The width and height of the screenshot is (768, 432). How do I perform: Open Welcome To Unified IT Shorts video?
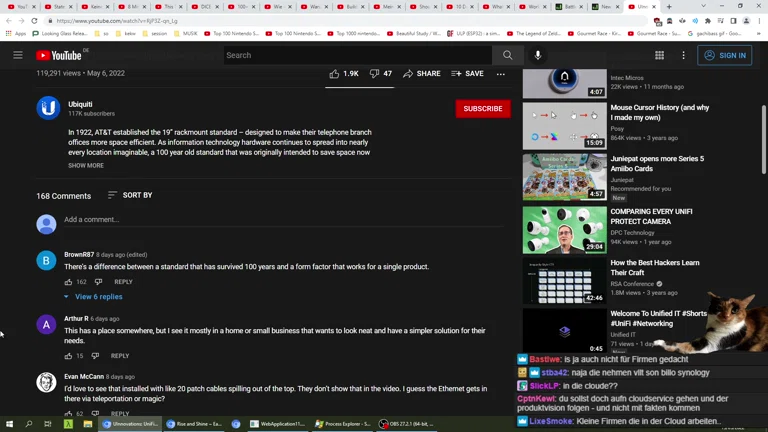pos(564,331)
